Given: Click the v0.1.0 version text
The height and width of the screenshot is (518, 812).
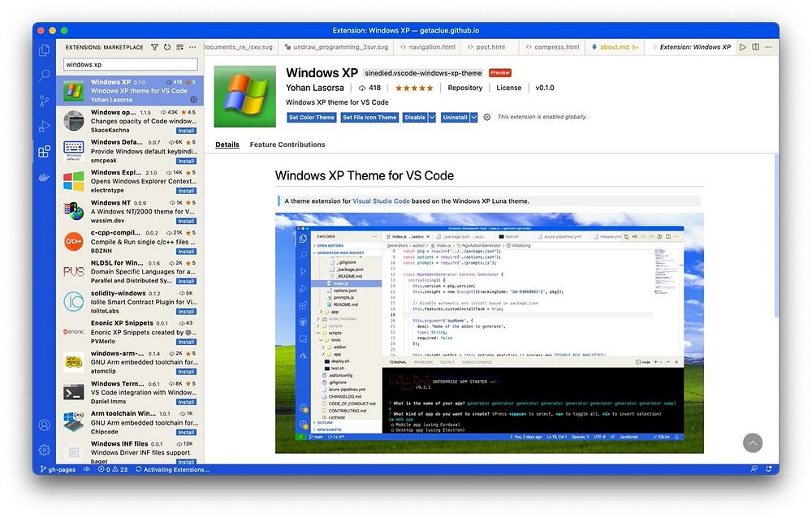Looking at the screenshot, I should coord(545,88).
